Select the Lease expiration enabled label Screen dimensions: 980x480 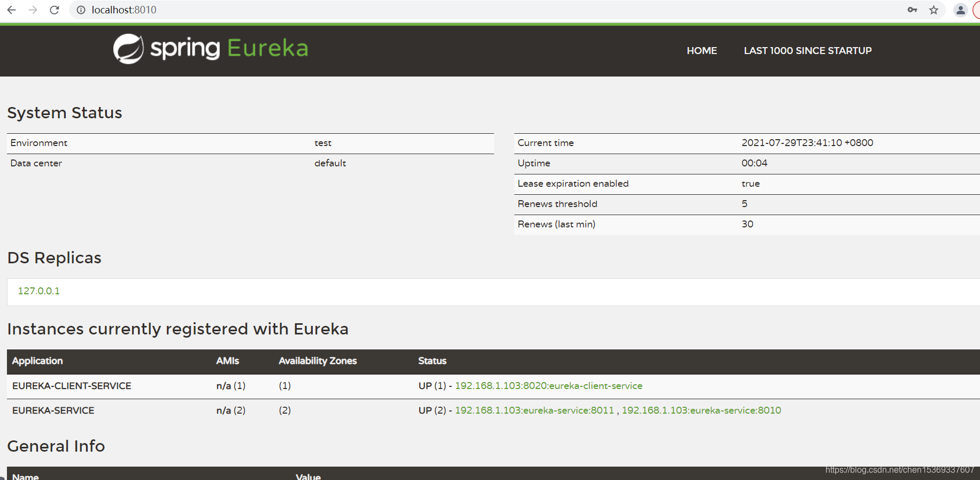(573, 184)
